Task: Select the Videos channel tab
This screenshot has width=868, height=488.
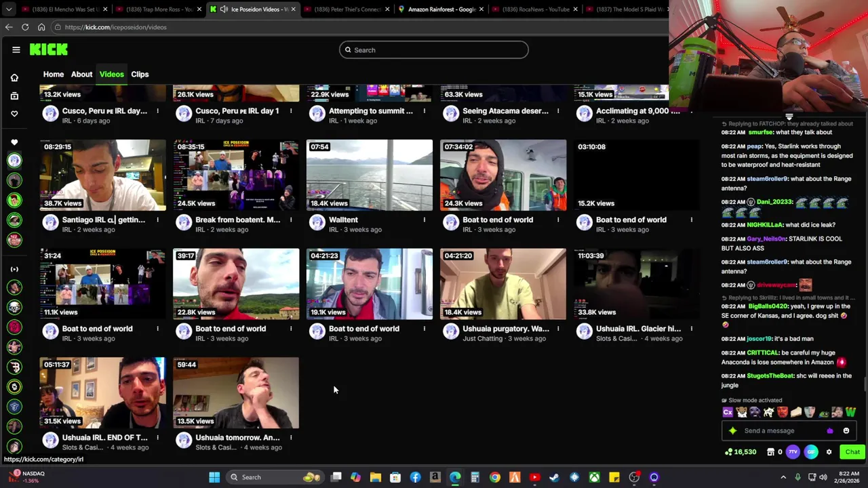Action: (x=111, y=74)
